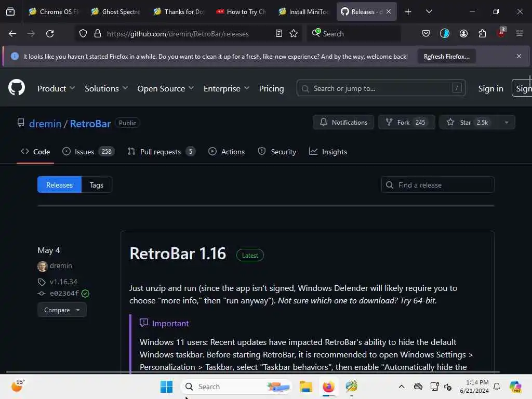Screen dimensions: 532x399
Task: Open a new tab with plus button
Action: (x=408, y=12)
